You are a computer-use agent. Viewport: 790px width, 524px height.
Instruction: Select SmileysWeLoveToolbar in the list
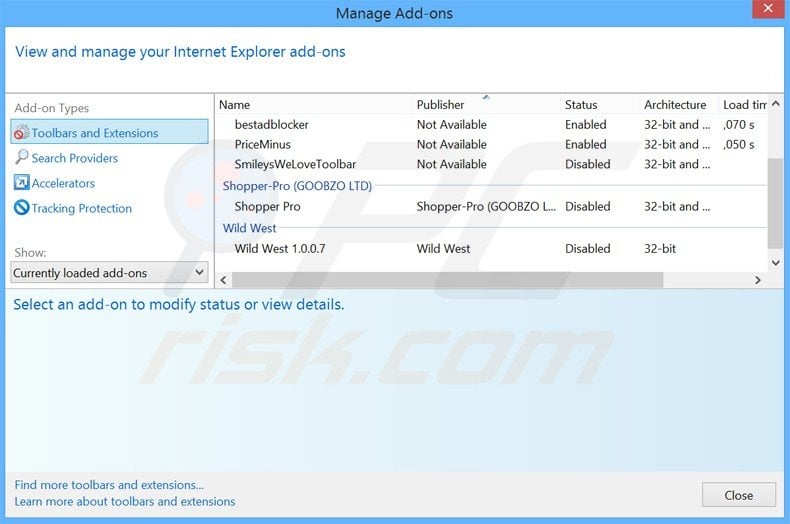295,164
